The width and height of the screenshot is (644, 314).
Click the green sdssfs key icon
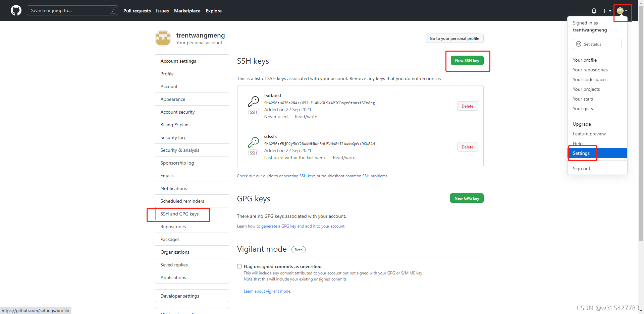click(x=253, y=142)
